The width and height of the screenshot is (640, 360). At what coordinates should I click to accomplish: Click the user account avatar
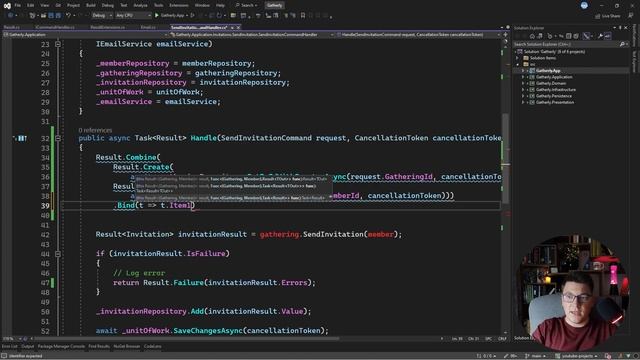pyautogui.click(x=584, y=5)
